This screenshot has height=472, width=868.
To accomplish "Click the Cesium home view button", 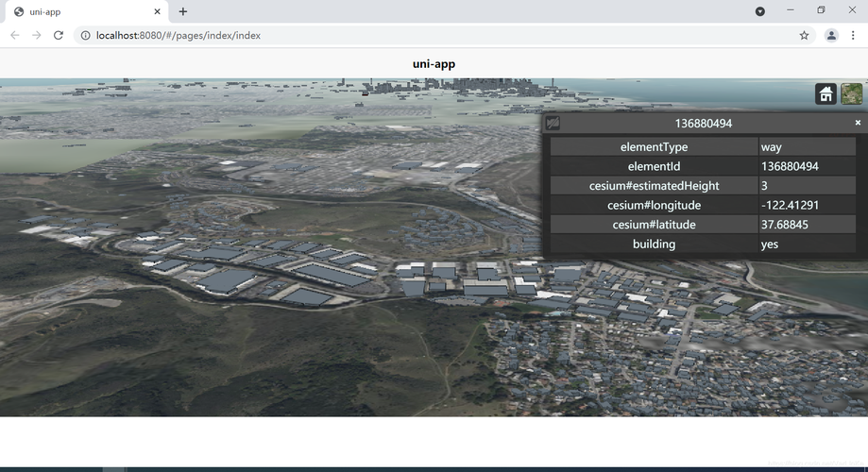I will [825, 94].
